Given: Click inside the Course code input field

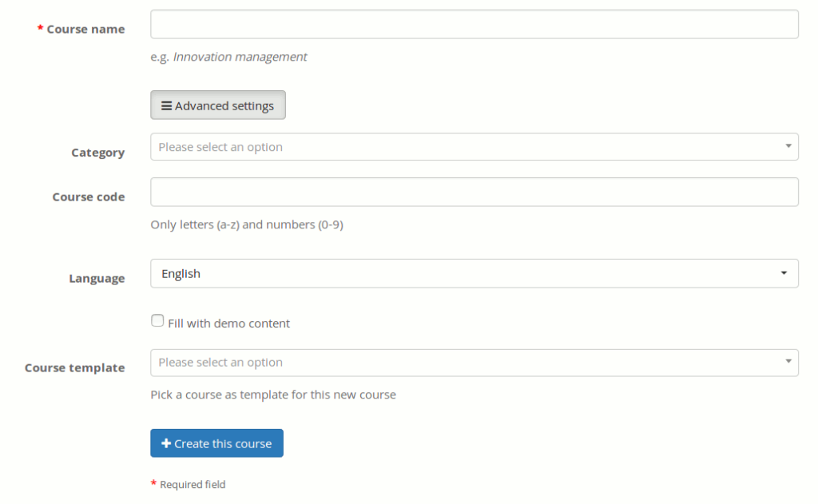Looking at the screenshot, I should coord(475,192).
